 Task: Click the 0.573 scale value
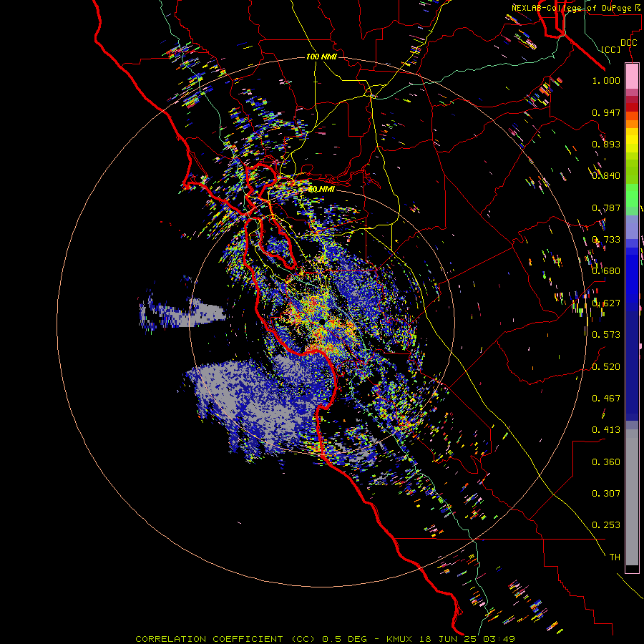click(x=606, y=335)
